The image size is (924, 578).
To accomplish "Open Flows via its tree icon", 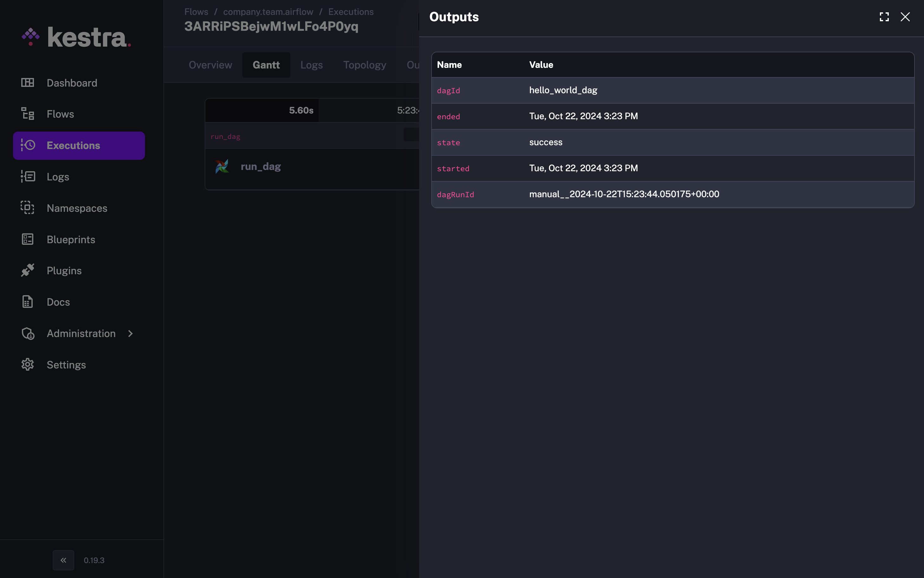I will point(28,114).
